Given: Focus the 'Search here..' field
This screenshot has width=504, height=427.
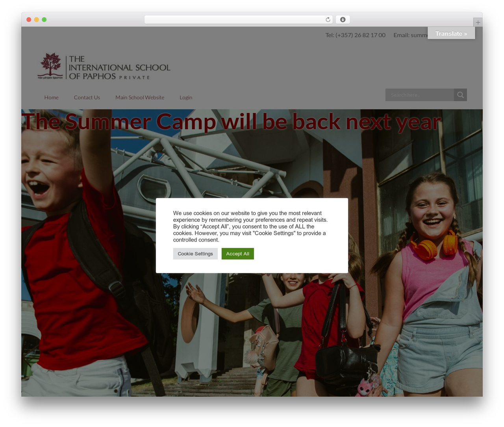Looking at the screenshot, I should coord(420,95).
